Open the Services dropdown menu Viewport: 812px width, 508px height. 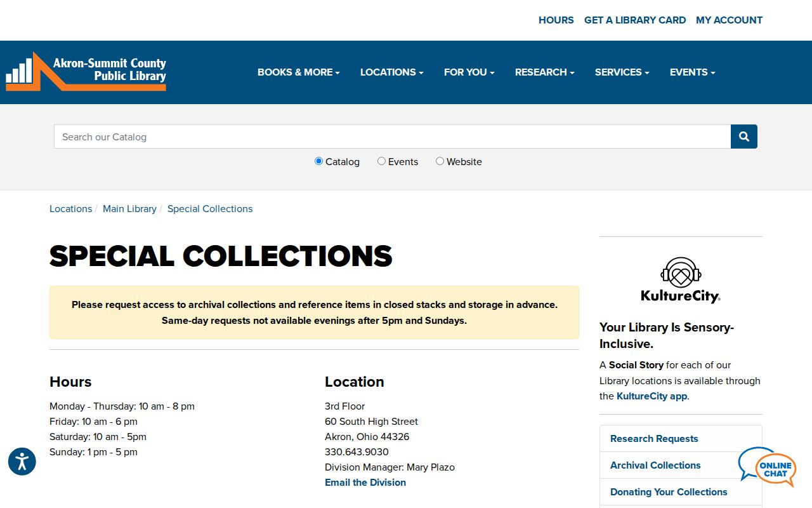pyautogui.click(x=622, y=72)
